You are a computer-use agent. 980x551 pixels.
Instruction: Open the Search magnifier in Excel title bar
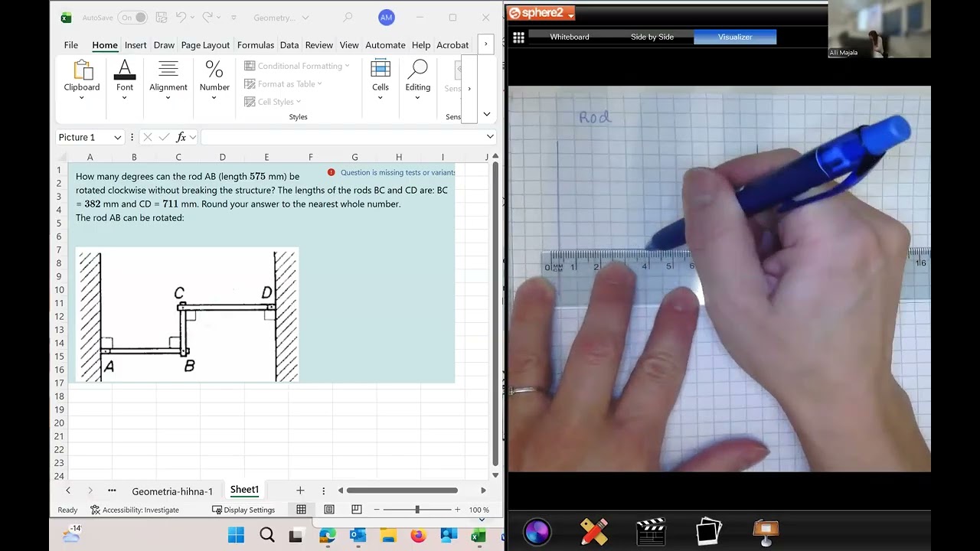[348, 18]
